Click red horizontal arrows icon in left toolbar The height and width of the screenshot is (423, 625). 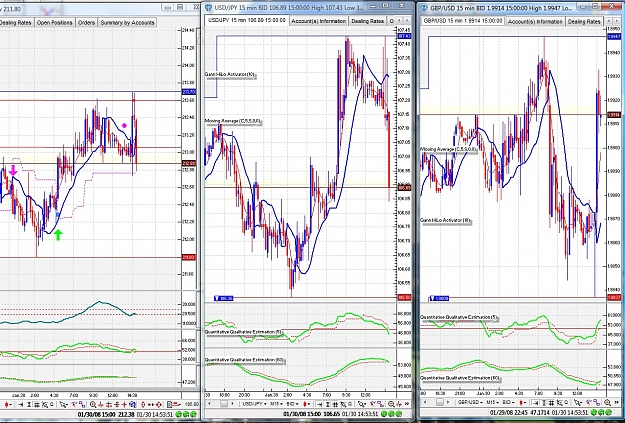151,405
